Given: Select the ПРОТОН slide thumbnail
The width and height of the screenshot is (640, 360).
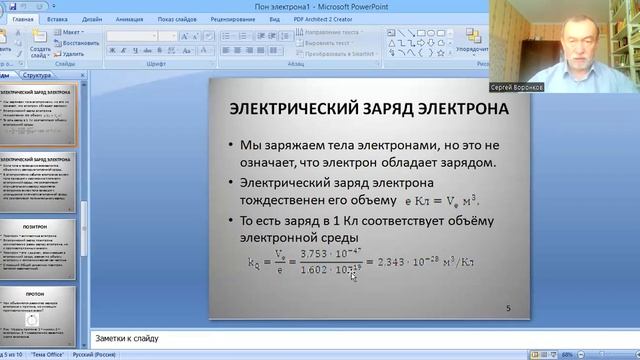Looking at the screenshot, I should pos(38,316).
